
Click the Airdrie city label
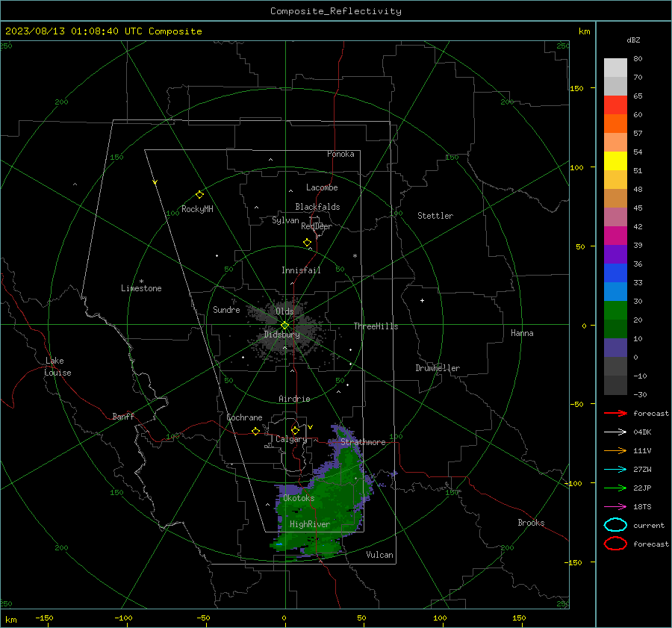[x=294, y=399]
